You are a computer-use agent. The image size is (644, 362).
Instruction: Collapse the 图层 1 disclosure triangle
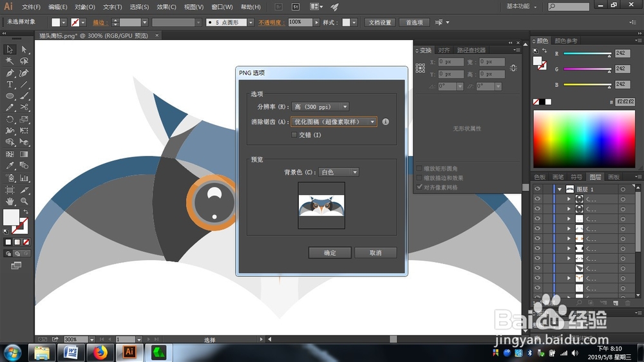point(560,189)
